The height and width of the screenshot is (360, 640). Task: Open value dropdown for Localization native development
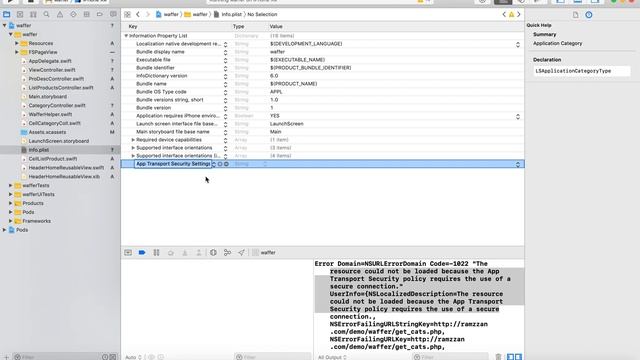coord(518,44)
